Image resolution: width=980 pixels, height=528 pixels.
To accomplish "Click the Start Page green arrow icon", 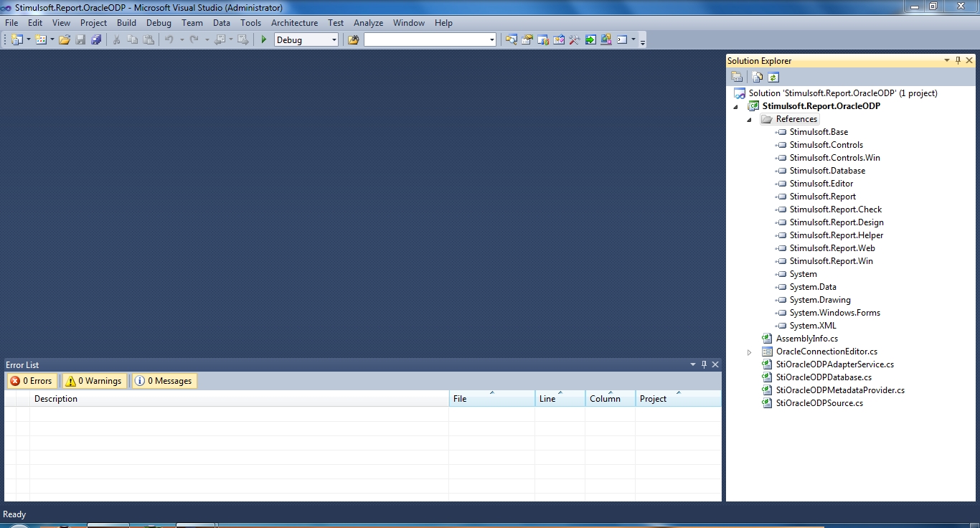I will coord(590,40).
